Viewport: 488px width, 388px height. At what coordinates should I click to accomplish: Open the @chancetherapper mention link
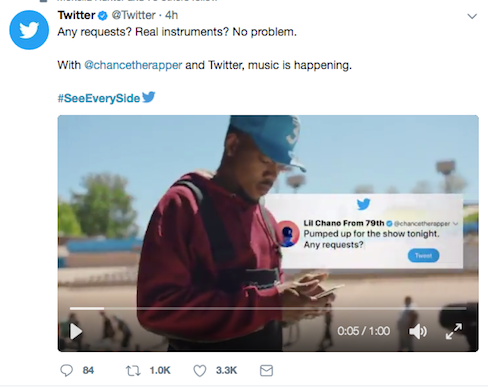pyautogui.click(x=133, y=65)
